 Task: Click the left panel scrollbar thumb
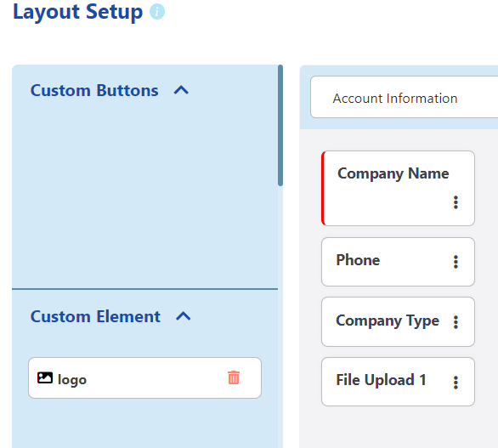[x=280, y=126]
